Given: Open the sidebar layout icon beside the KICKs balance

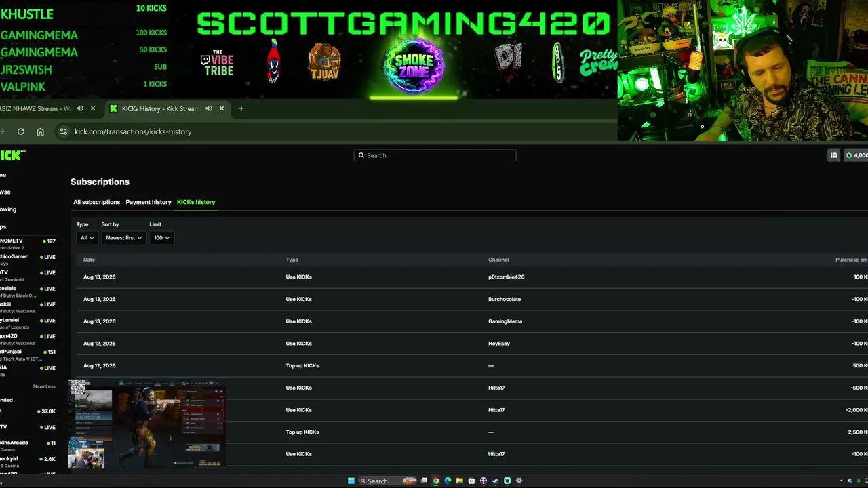Looking at the screenshot, I should click(833, 155).
